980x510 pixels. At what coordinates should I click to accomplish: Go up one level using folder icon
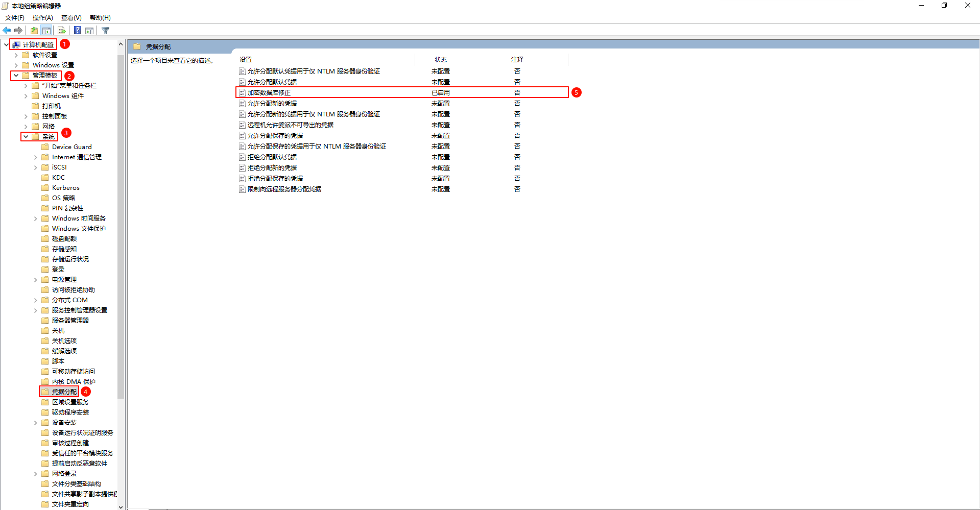(x=34, y=31)
